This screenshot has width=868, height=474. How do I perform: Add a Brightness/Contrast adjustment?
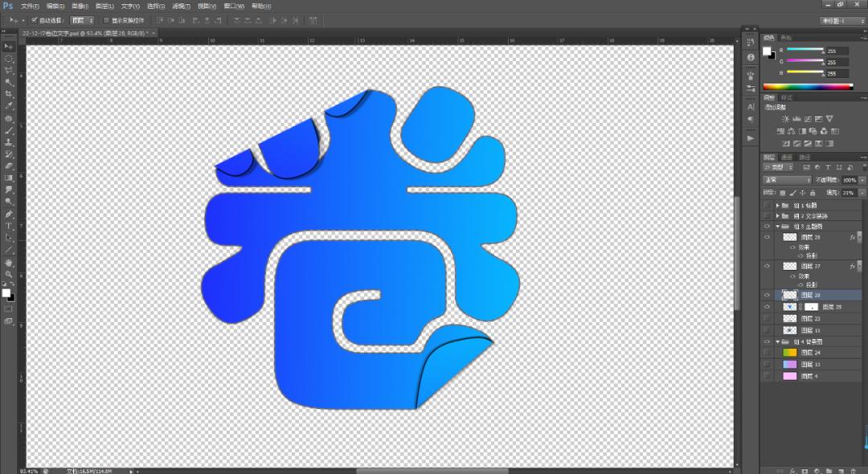[x=785, y=119]
